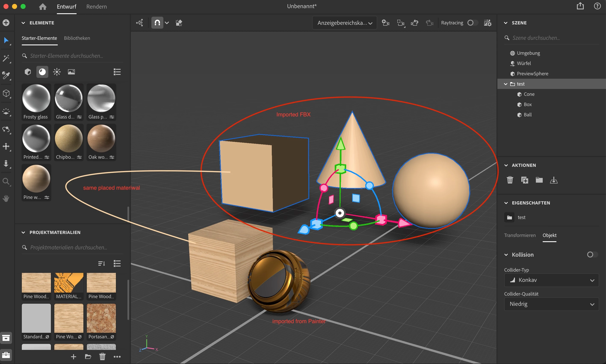The width and height of the screenshot is (606, 364).
Task: Duplicate the selection in Aktionen
Action: tap(524, 180)
